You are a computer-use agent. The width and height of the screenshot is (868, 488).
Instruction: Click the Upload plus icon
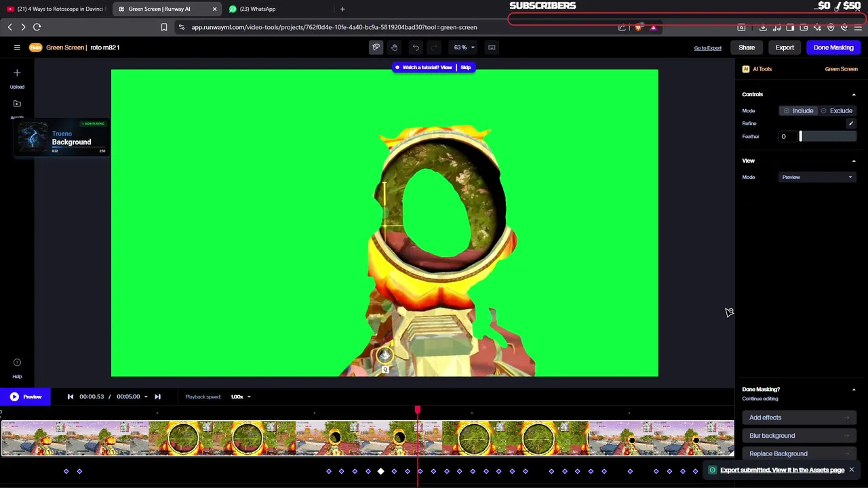pyautogui.click(x=17, y=73)
